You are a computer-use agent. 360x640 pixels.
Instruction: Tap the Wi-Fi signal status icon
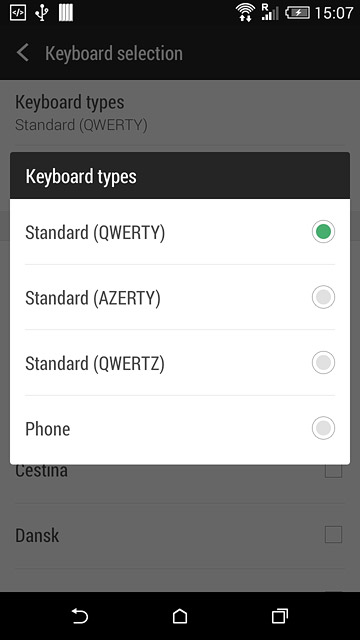245,12
